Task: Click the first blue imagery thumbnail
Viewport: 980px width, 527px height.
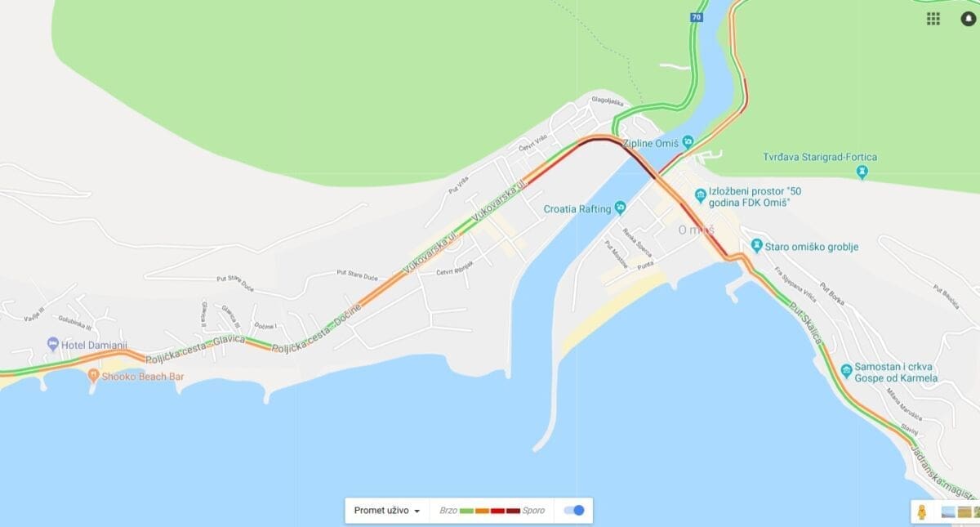Action: tap(948, 511)
